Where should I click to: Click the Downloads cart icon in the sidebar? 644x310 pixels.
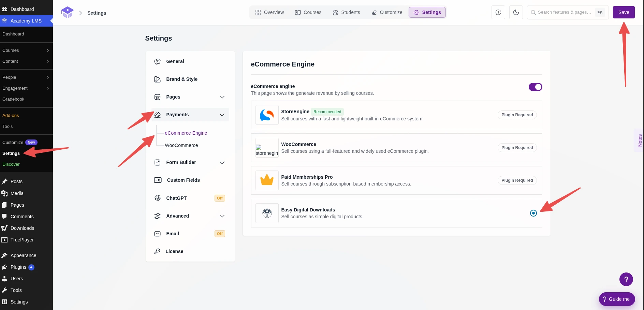pos(4,228)
